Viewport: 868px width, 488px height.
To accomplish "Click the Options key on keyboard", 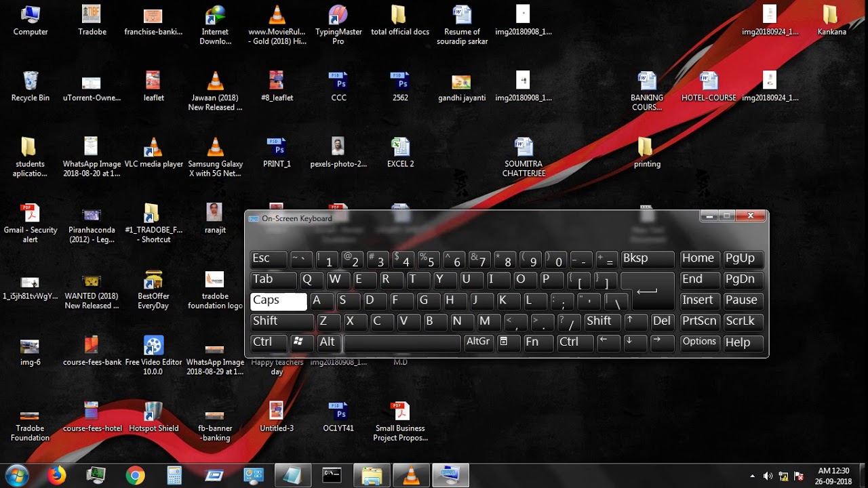I will [699, 343].
